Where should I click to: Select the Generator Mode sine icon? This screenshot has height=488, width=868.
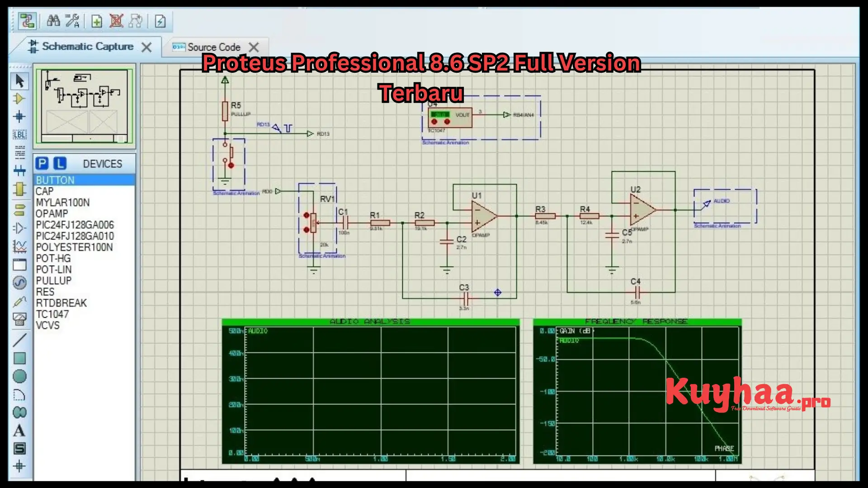tap(19, 283)
